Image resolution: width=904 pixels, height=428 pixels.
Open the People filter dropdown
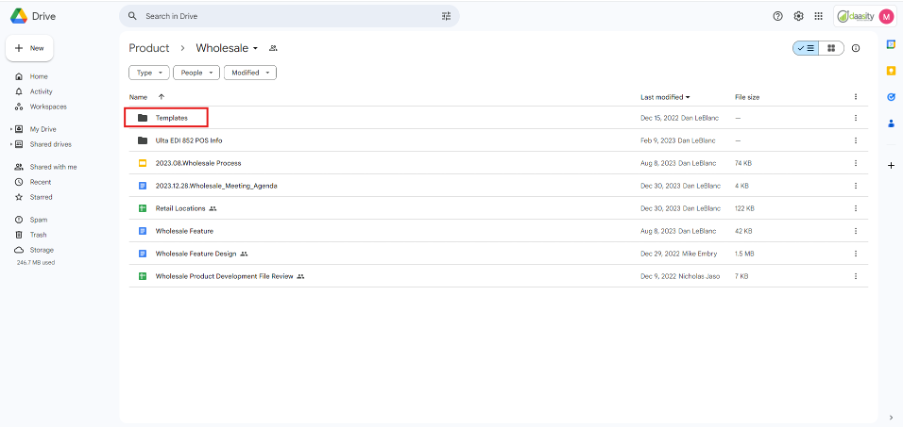tap(196, 73)
